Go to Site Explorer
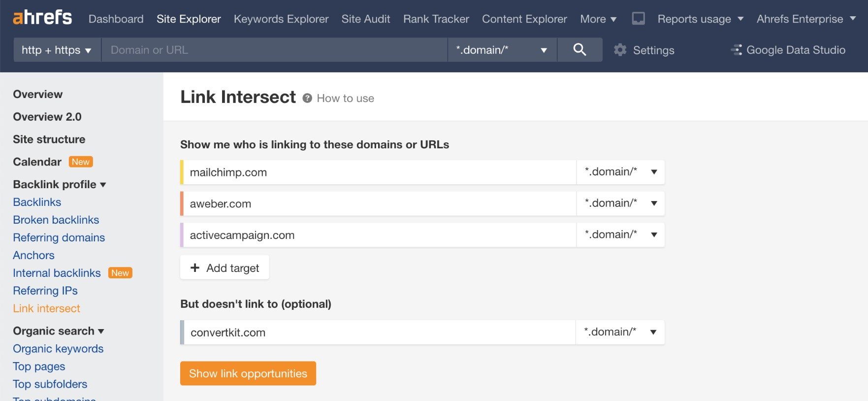868x401 pixels. [x=189, y=19]
